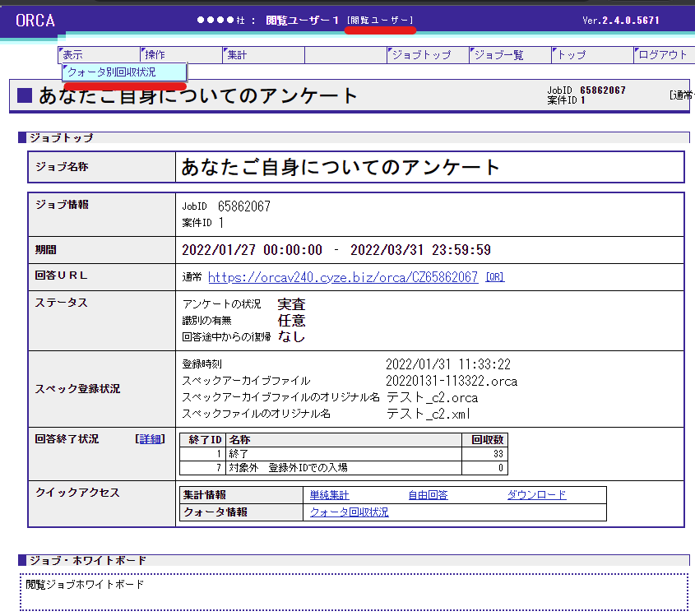The image size is (695, 616).
Task: Click the 任意 identification value
Action: click(x=292, y=321)
